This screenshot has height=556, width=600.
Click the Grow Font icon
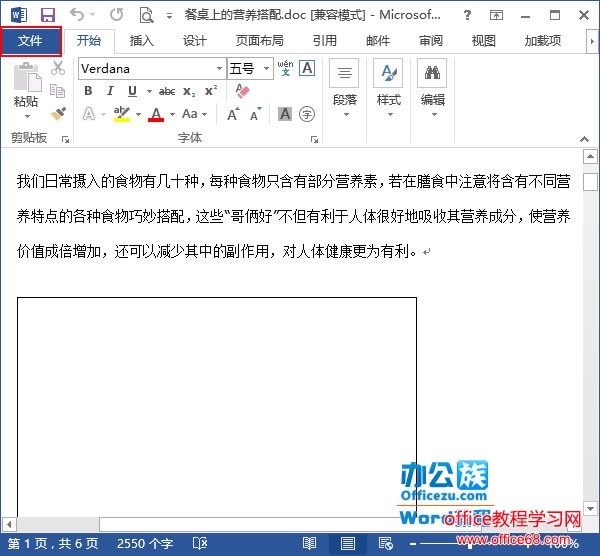(233, 114)
